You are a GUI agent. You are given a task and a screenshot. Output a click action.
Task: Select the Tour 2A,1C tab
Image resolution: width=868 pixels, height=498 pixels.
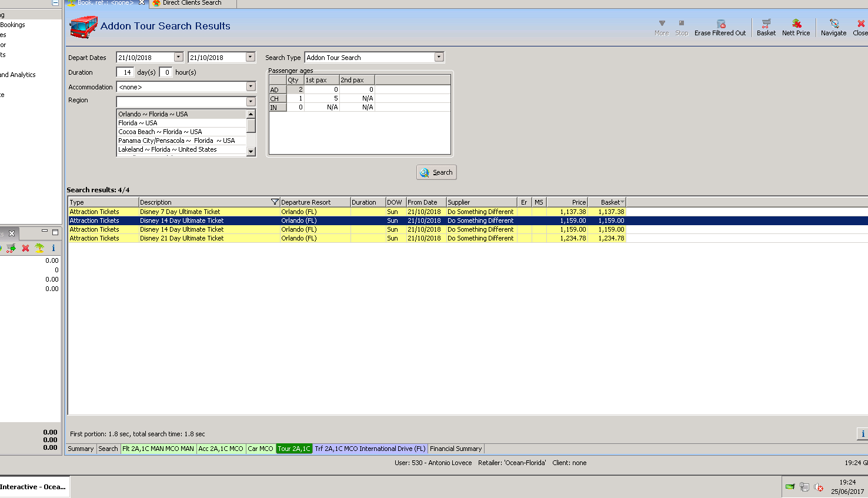[294, 449]
